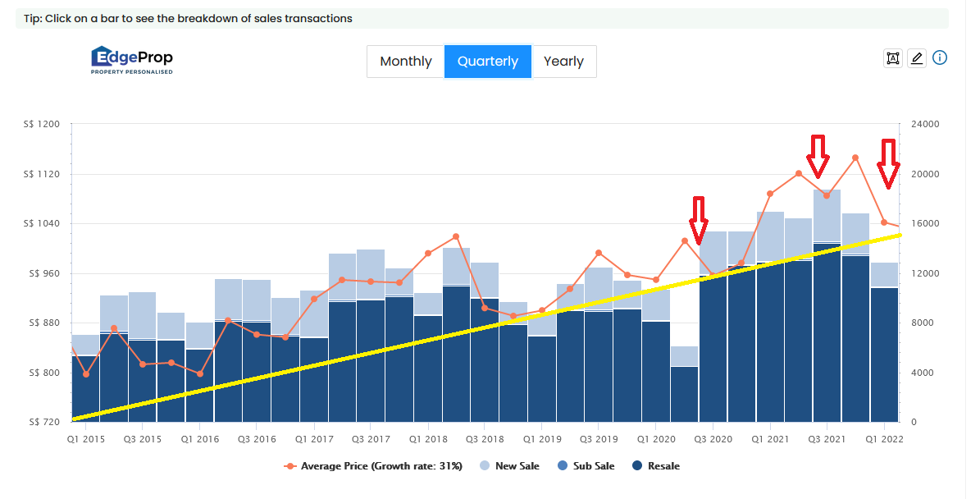This screenshot has height=499, width=980.
Task: Toggle the Sub Sale legend entry
Action: (586, 466)
